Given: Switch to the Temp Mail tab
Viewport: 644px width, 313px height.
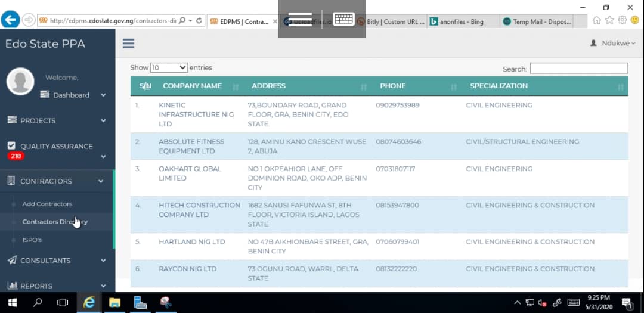Looking at the screenshot, I should [x=537, y=22].
